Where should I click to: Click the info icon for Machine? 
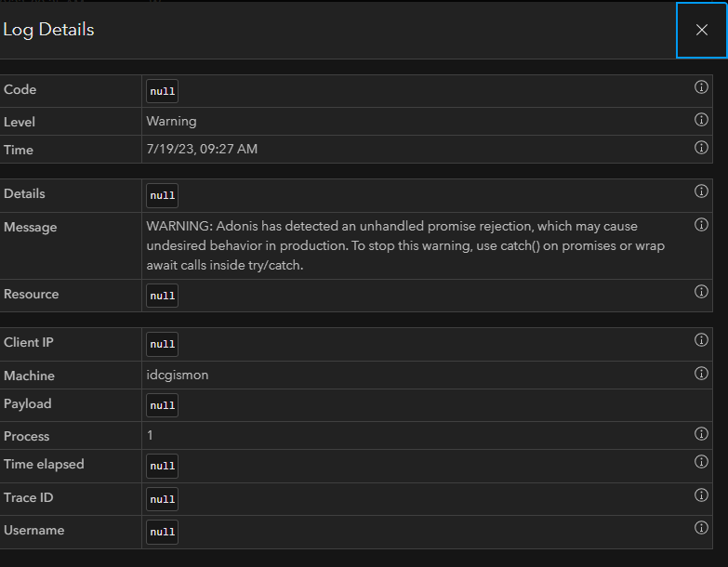[701, 374]
